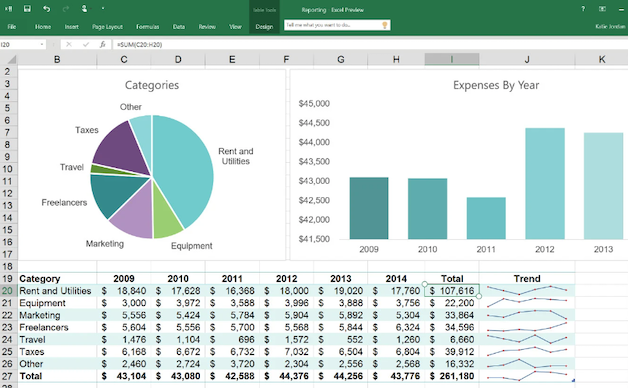
Task: Click the shortest 2011 bar in Expenses chart
Action: tap(486, 218)
